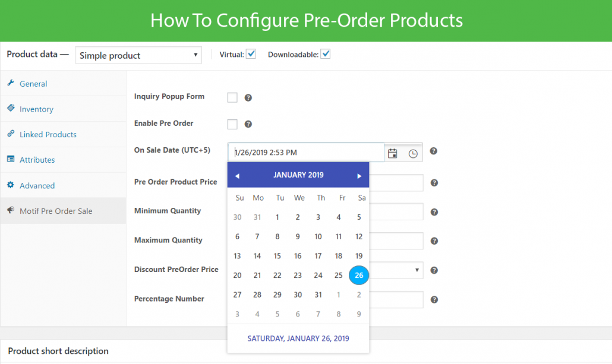Enable the Virtual checkbox
Screen dimensions: 612x364
click(251, 53)
